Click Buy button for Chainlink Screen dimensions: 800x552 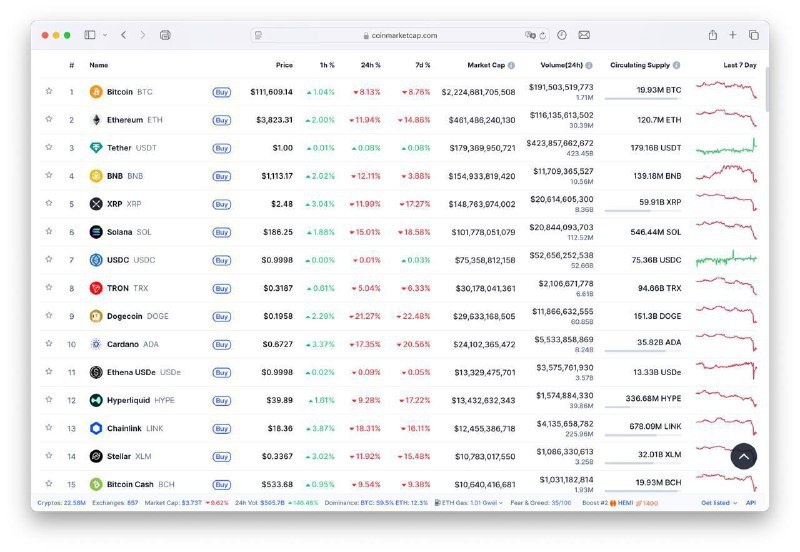(x=221, y=429)
